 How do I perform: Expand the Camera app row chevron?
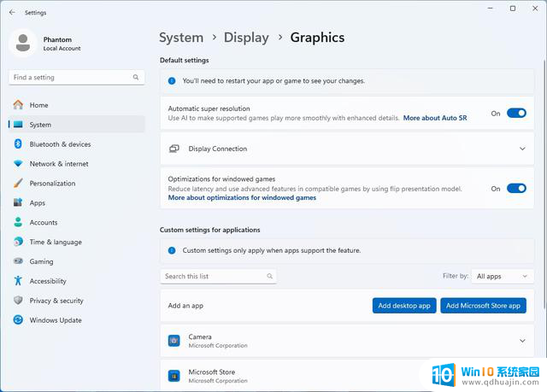[x=522, y=341]
